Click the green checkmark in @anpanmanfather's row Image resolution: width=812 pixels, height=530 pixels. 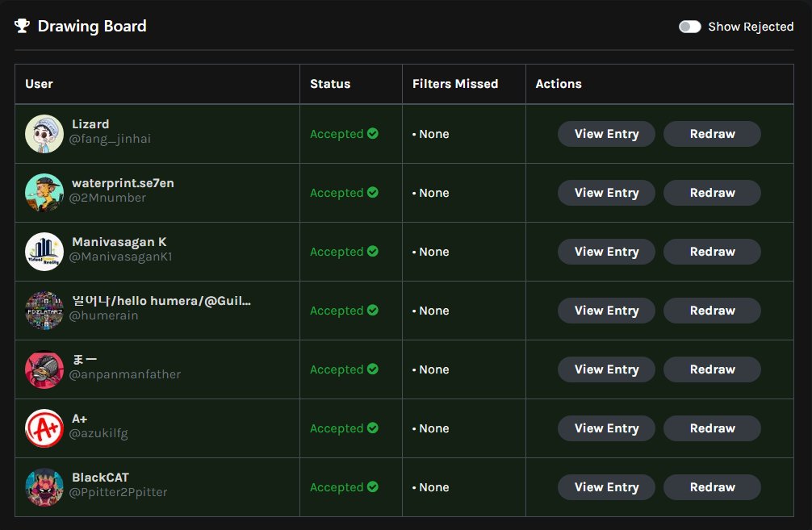click(373, 369)
